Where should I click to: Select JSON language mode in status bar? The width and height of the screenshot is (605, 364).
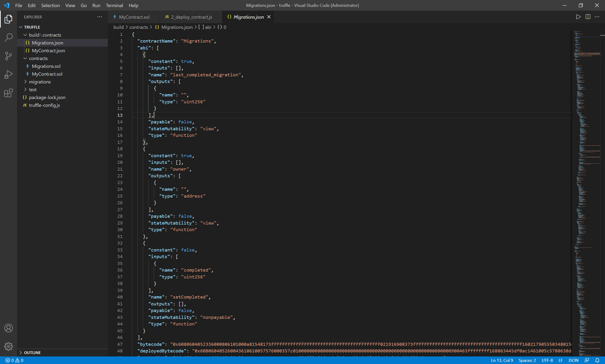tap(573, 360)
